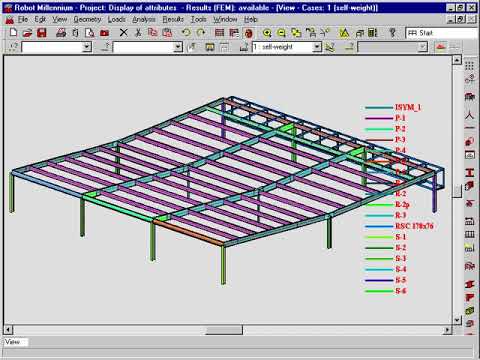The height and width of the screenshot is (360, 480).
Task: Click the Print icon
Action: pyautogui.click(x=61, y=33)
